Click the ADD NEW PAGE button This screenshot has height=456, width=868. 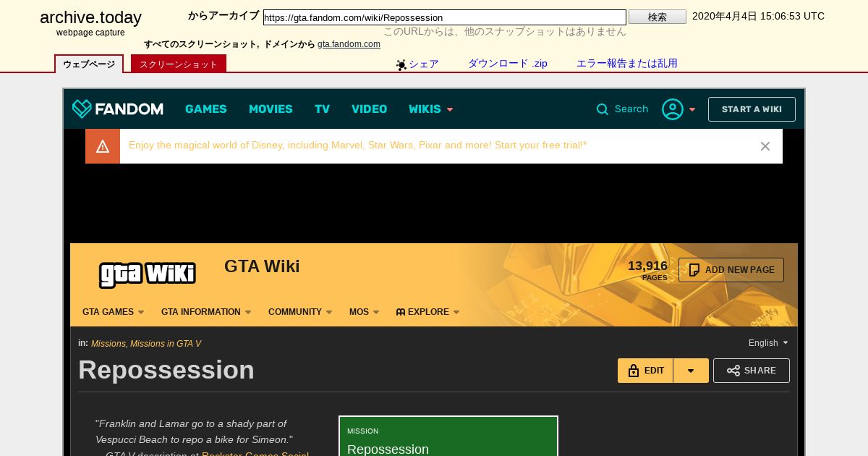(731, 270)
